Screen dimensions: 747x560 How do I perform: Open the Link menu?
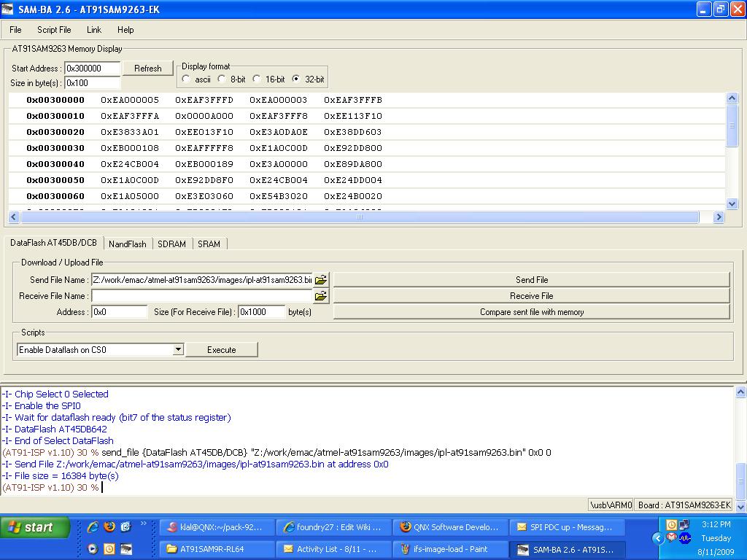point(94,30)
